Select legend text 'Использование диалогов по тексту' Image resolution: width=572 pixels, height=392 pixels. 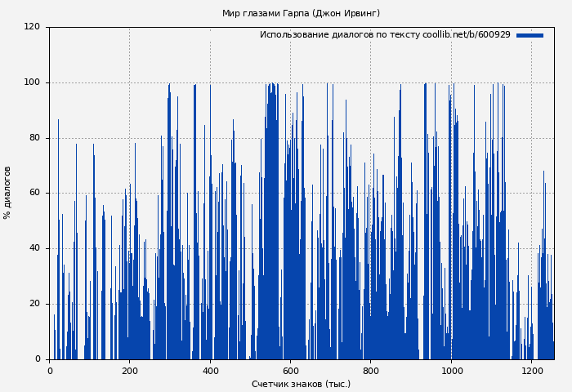(x=340, y=35)
